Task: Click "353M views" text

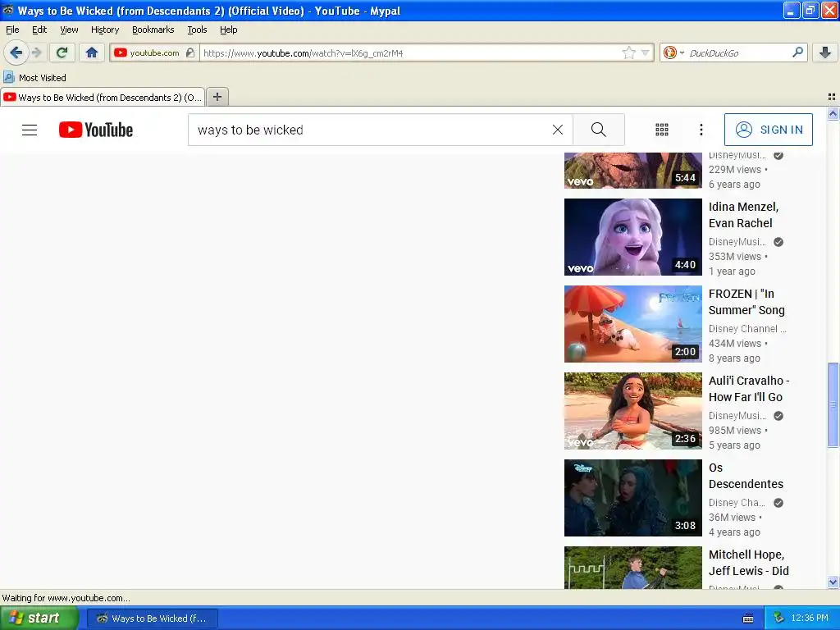Action: pyautogui.click(x=734, y=256)
